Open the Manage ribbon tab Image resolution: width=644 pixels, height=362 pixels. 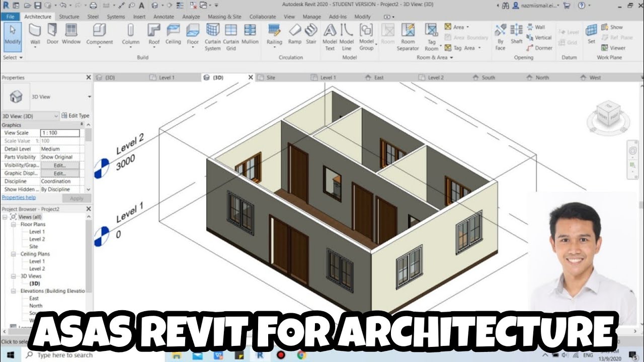[x=312, y=17]
